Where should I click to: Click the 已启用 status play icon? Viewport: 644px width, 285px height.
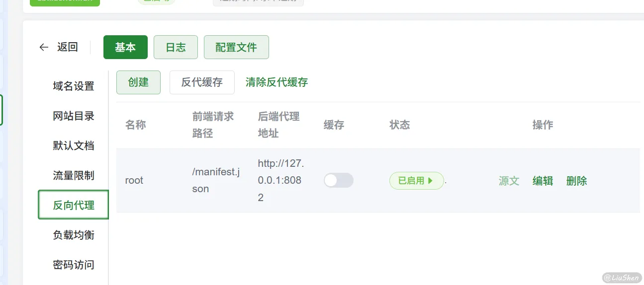(x=431, y=181)
